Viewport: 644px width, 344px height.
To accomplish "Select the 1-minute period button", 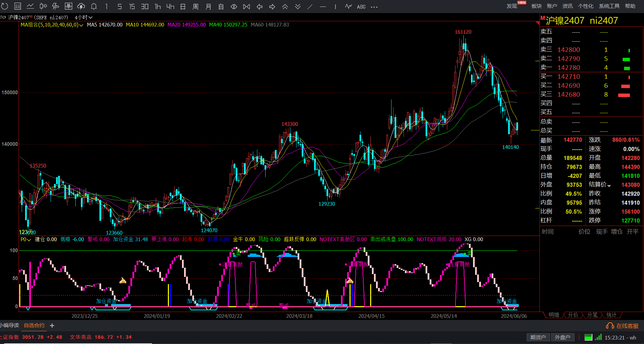I will pyautogui.click(x=107, y=7).
